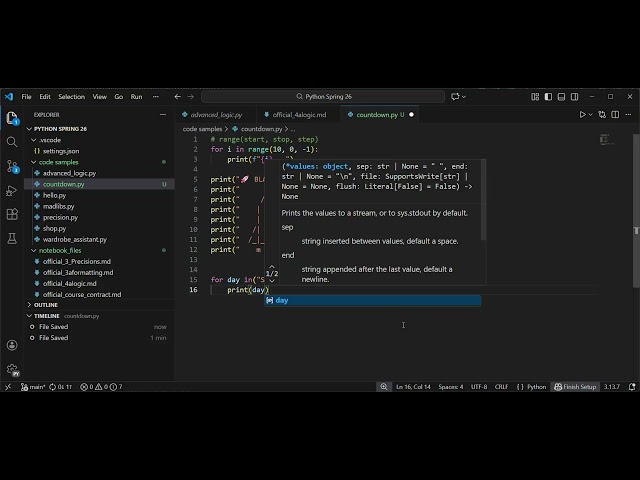The image size is (640, 480).
Task: Click the Python Spring 26 command search box
Action: pyautogui.click(x=323, y=97)
